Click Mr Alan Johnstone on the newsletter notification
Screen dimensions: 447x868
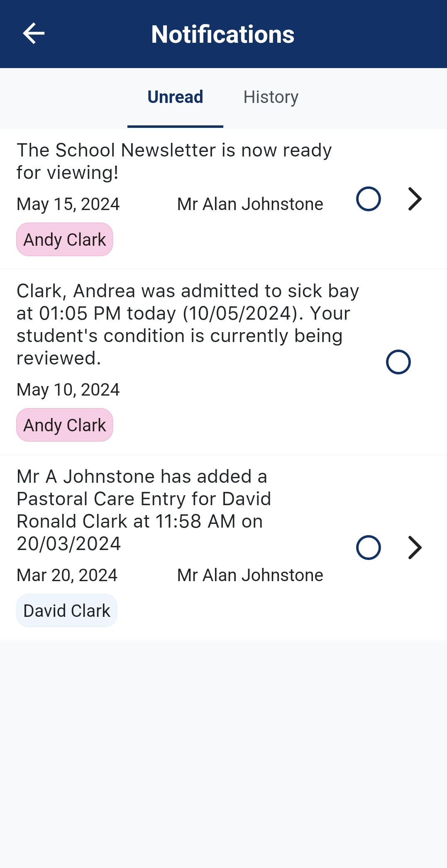(250, 204)
